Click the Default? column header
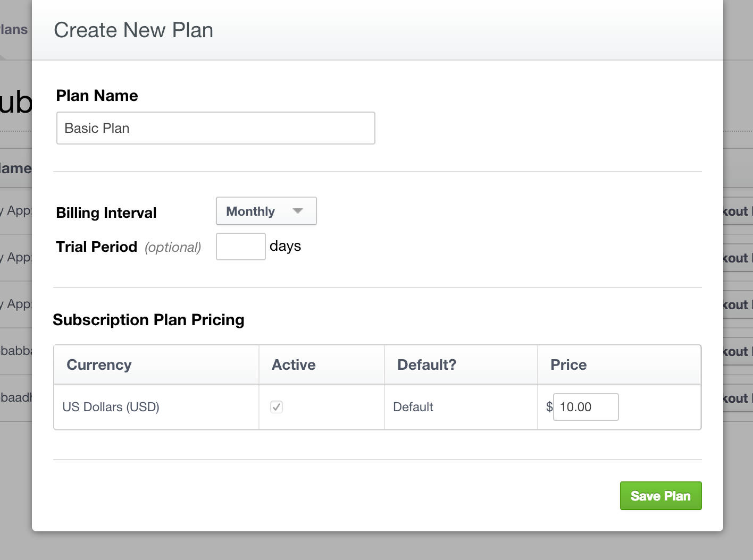 425,364
